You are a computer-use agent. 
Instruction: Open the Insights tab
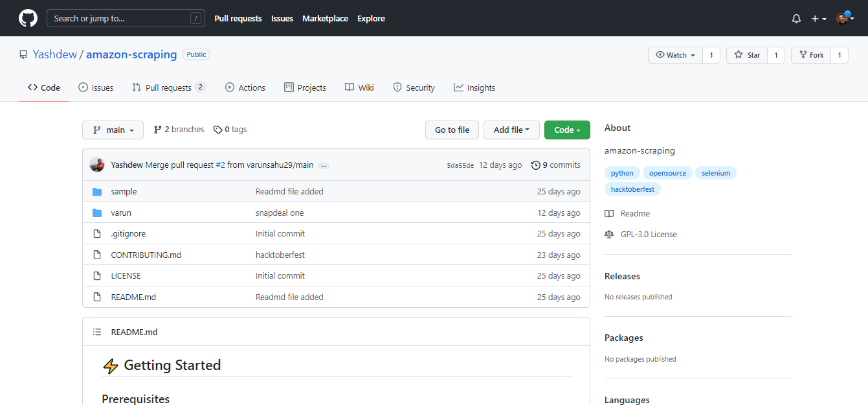point(474,87)
